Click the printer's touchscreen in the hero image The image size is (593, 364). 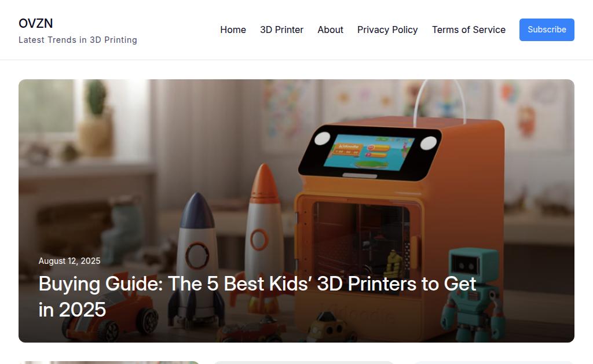(x=369, y=152)
